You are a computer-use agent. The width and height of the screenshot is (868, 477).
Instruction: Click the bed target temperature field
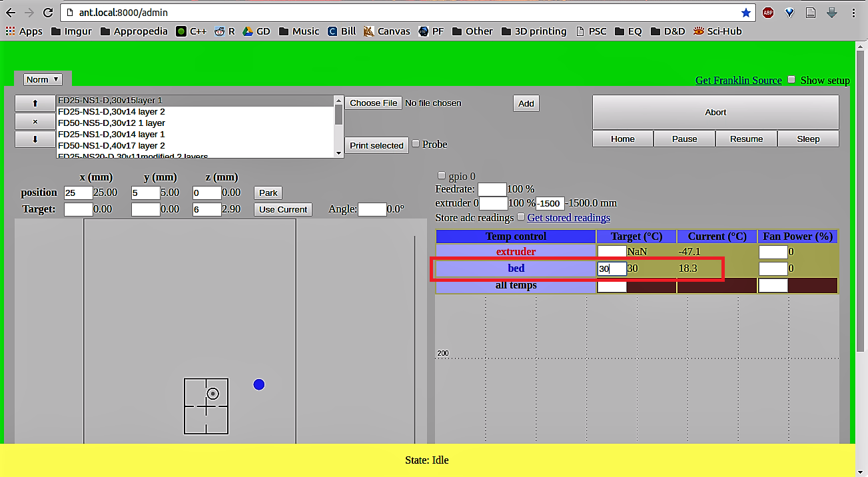point(612,268)
